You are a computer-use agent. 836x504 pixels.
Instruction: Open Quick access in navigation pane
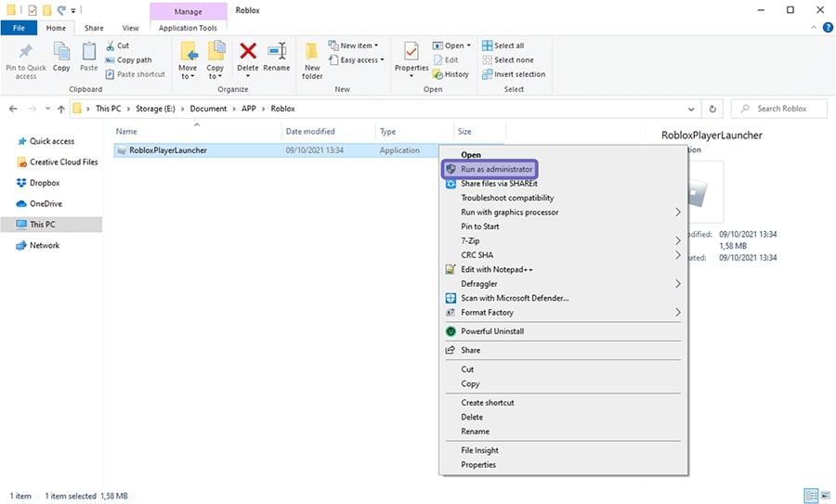tap(46, 141)
